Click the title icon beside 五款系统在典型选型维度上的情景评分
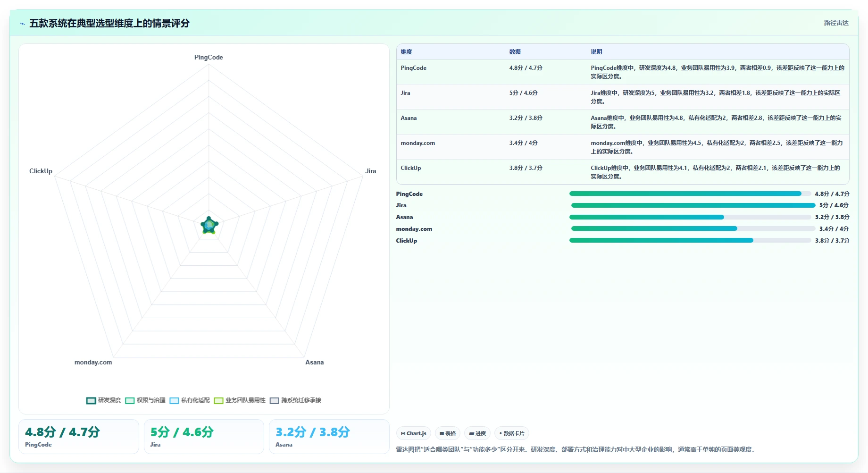868x473 pixels. tap(22, 24)
